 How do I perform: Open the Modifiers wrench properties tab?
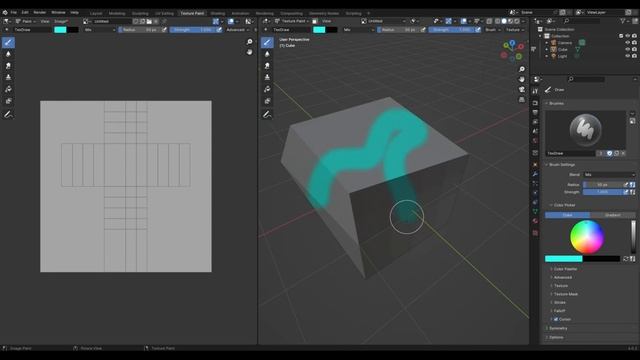[536, 174]
